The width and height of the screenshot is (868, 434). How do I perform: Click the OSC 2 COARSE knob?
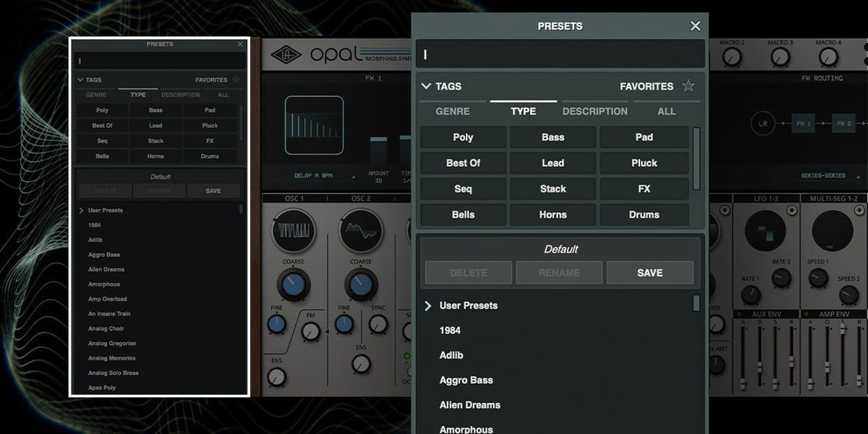tap(360, 284)
